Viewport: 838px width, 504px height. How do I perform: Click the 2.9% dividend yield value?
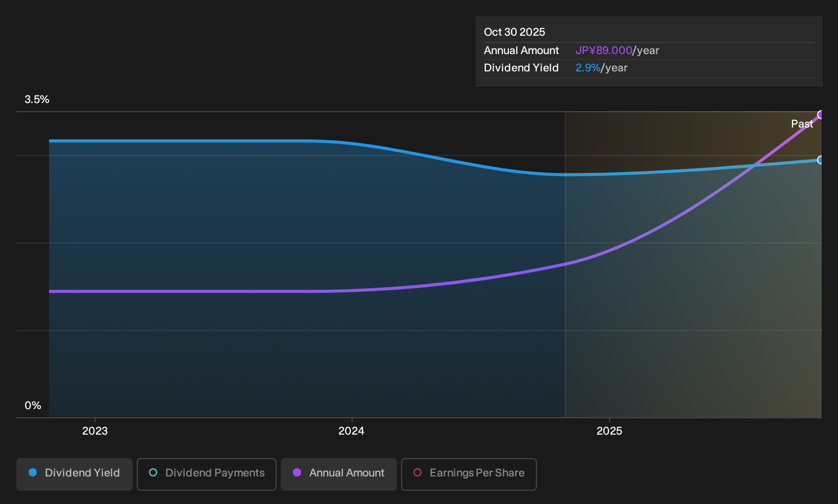pos(588,68)
